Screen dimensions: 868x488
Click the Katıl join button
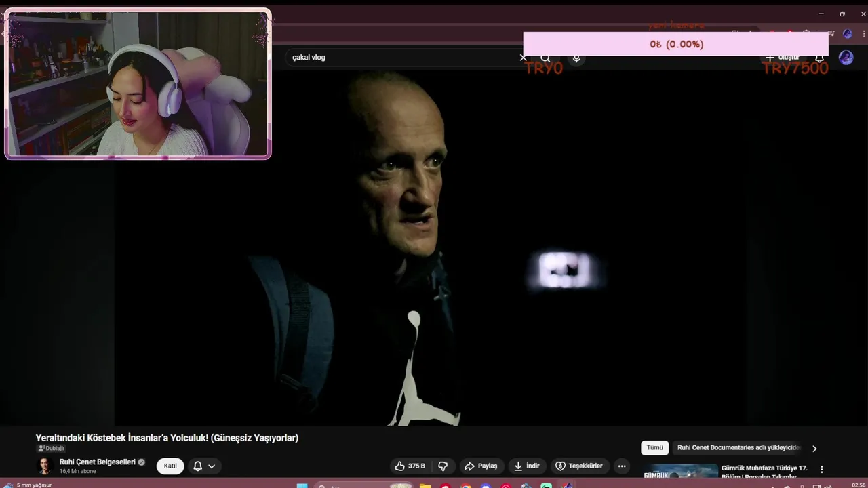point(170,466)
